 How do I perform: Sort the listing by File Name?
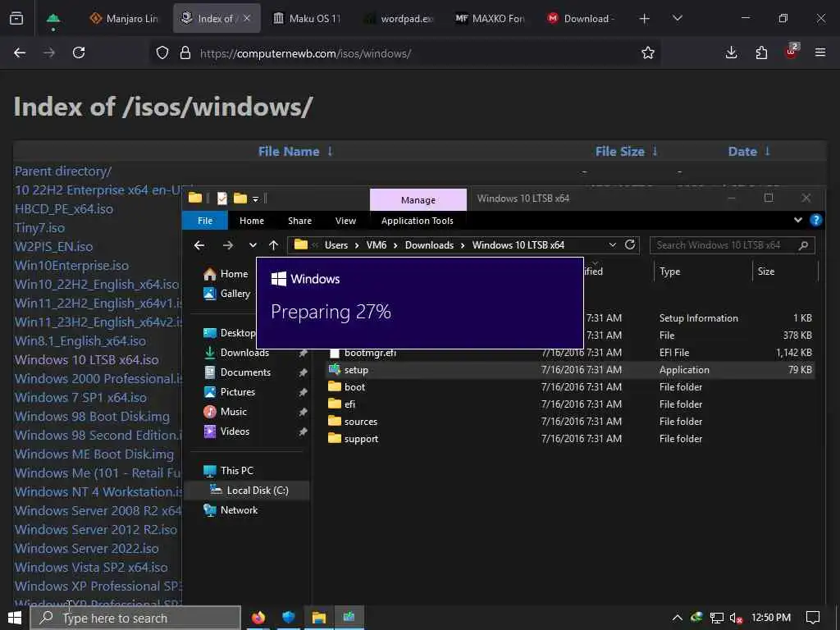(x=295, y=152)
